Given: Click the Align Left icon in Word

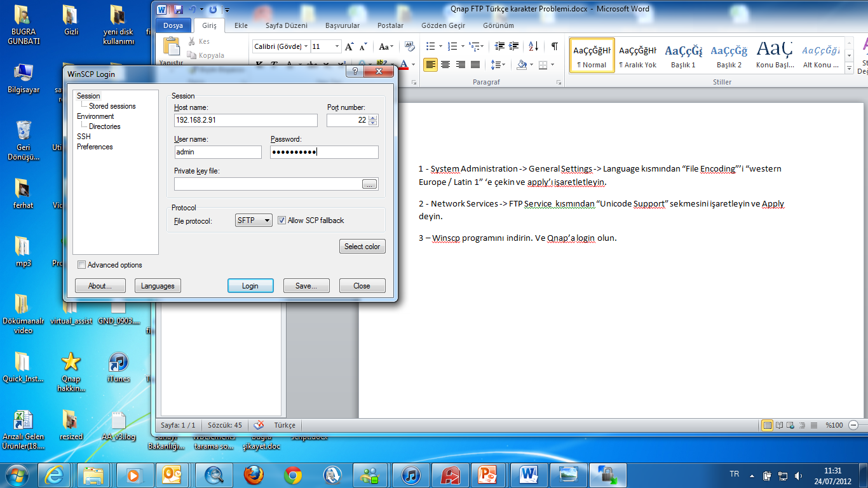Looking at the screenshot, I should point(431,65).
